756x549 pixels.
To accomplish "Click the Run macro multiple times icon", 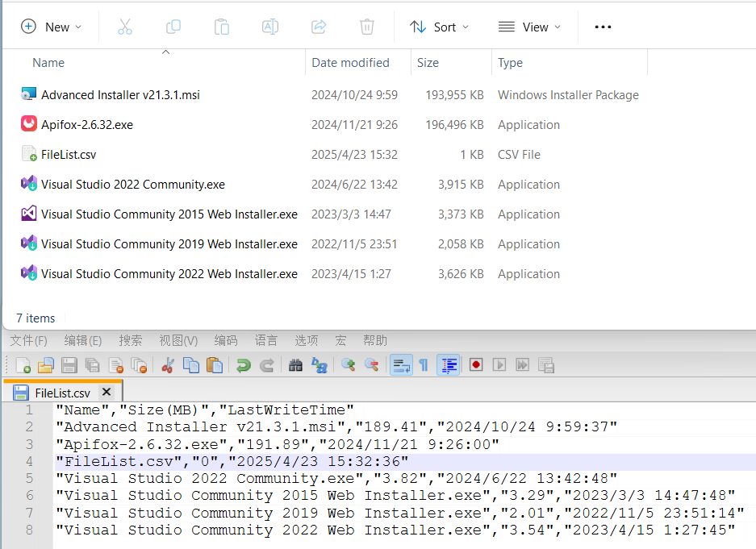I will tap(523, 365).
